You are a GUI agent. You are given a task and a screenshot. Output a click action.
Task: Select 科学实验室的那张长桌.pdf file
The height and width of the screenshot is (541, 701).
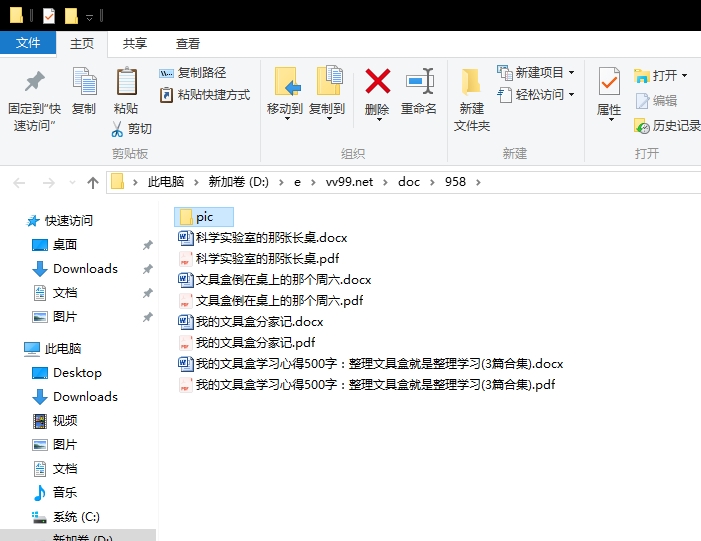pos(259,259)
